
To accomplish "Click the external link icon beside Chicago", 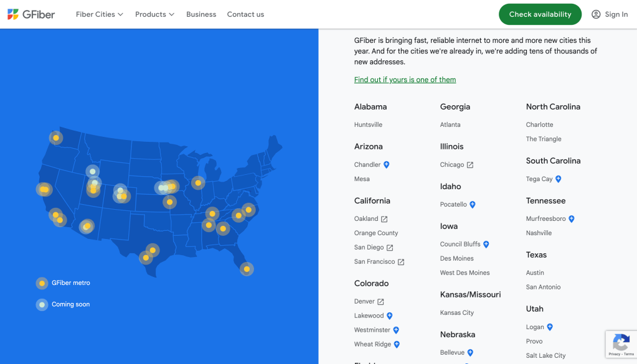I will point(470,165).
